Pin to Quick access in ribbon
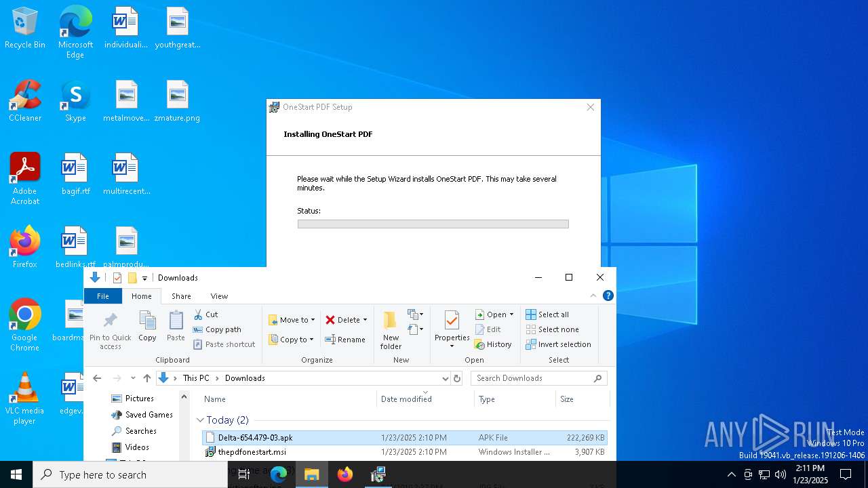The width and height of the screenshot is (868, 488). (x=111, y=331)
